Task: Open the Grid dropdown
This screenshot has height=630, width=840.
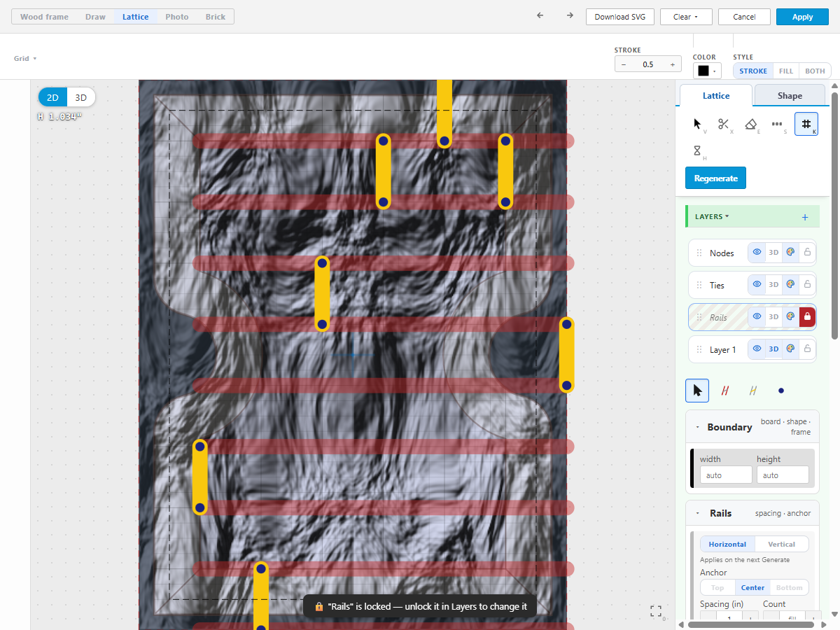Action: point(25,59)
